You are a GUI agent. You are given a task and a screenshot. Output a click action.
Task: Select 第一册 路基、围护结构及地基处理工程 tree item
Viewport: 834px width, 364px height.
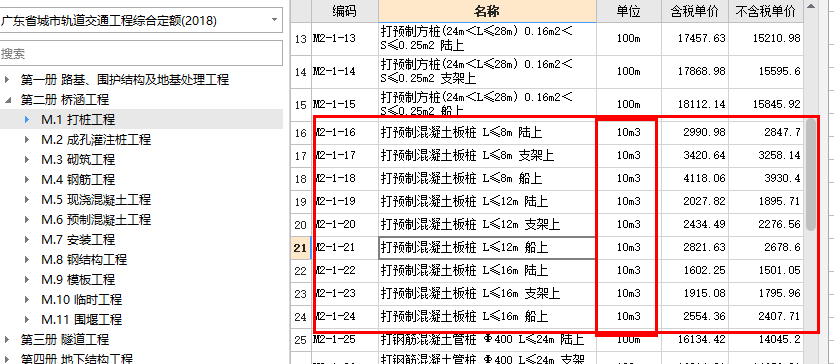pos(125,80)
